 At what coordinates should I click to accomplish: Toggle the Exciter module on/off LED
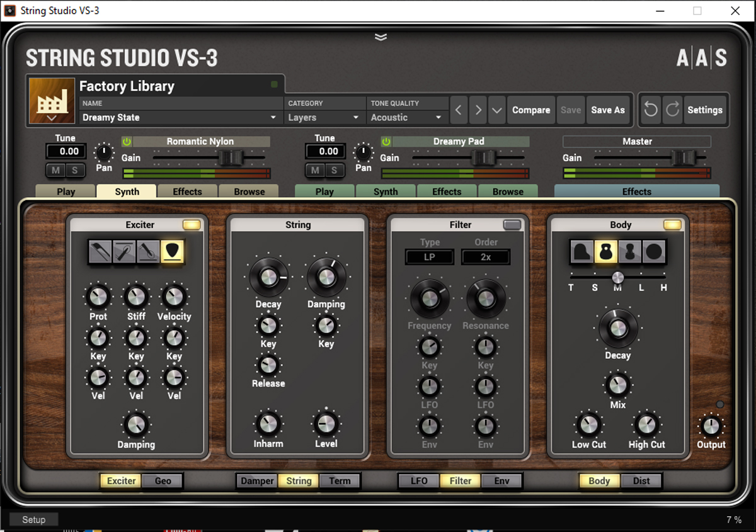click(192, 225)
